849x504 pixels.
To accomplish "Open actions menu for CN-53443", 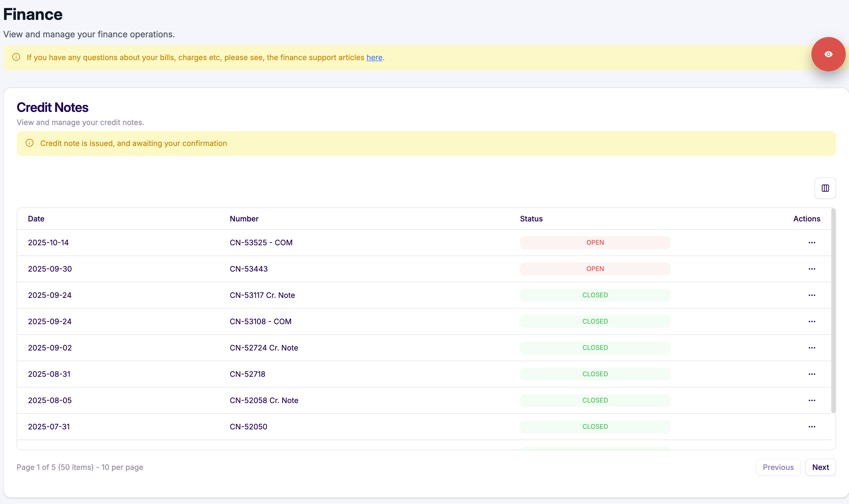I will [x=812, y=269].
